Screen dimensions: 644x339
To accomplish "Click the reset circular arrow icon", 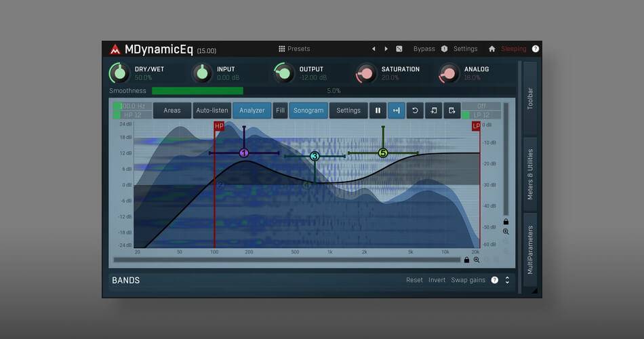I will pyautogui.click(x=415, y=111).
